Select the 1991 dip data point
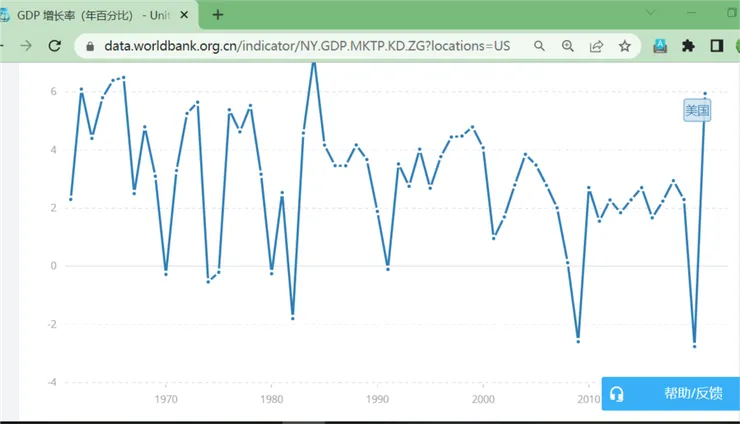Screen dimensions: 740x424 [388, 269]
